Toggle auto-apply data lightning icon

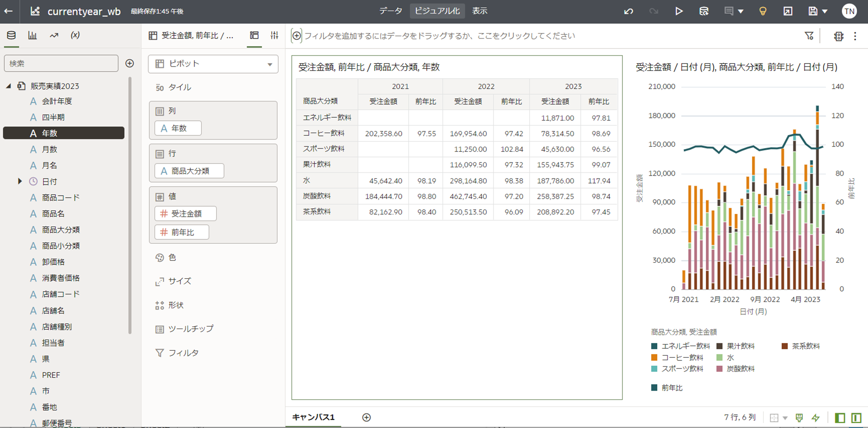(x=816, y=418)
